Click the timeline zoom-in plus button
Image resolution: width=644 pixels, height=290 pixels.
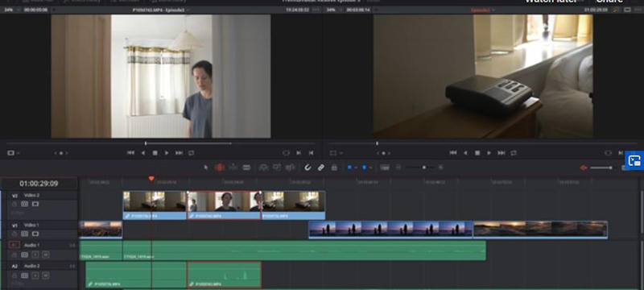pyautogui.click(x=440, y=168)
